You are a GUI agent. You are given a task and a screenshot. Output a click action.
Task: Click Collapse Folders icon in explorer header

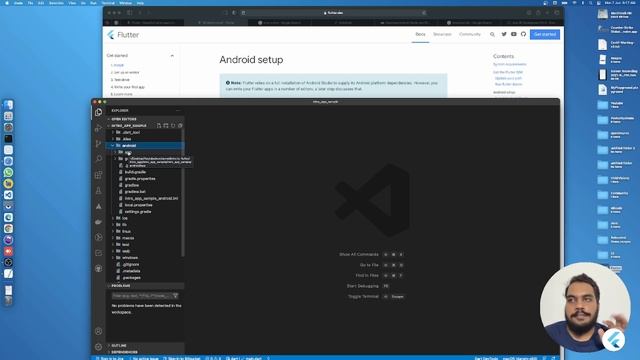click(x=180, y=126)
